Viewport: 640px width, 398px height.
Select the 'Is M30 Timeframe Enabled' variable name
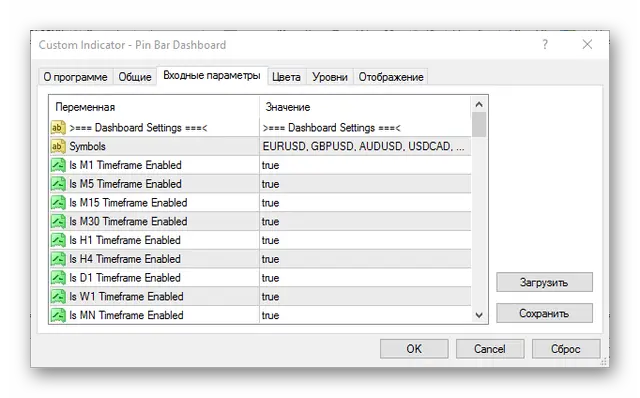pos(128,222)
